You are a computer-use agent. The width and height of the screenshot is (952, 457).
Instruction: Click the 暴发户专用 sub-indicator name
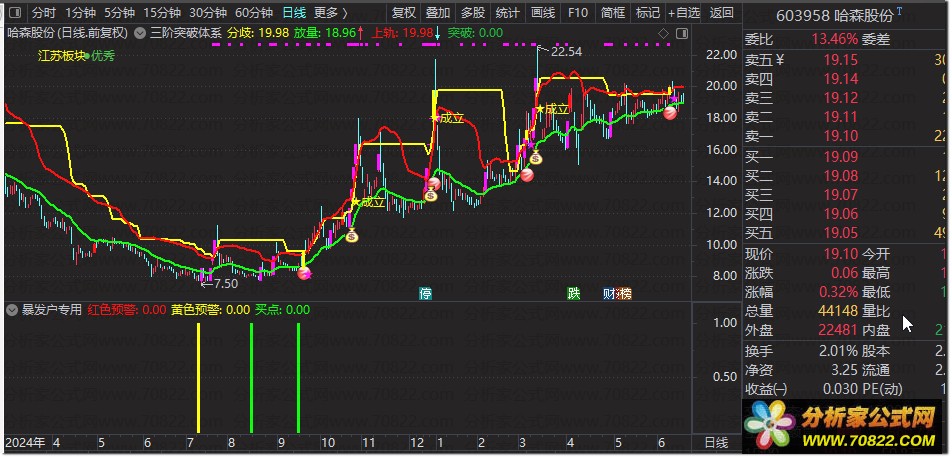[52, 310]
